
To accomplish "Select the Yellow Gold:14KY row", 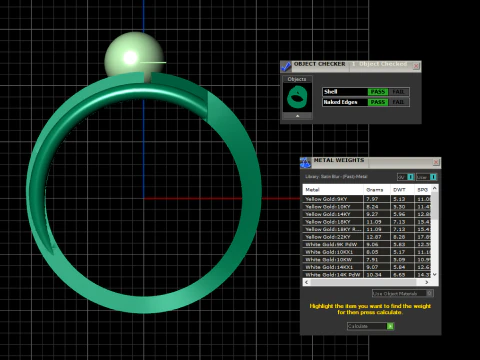I will (367, 214).
